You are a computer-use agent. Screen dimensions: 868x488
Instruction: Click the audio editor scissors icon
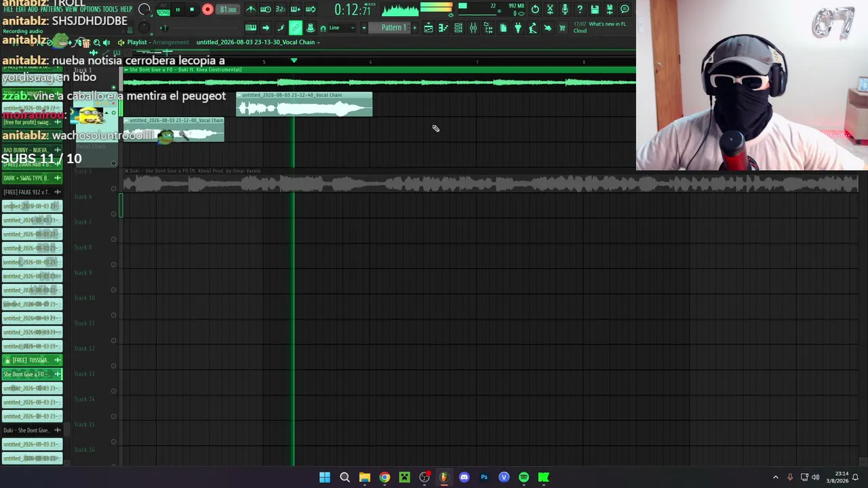[550, 9]
